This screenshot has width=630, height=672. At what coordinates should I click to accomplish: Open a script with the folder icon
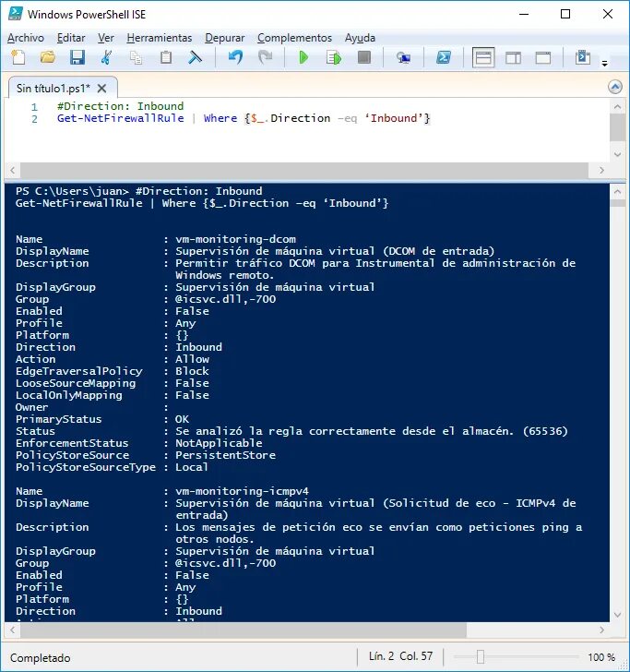pos(48,57)
